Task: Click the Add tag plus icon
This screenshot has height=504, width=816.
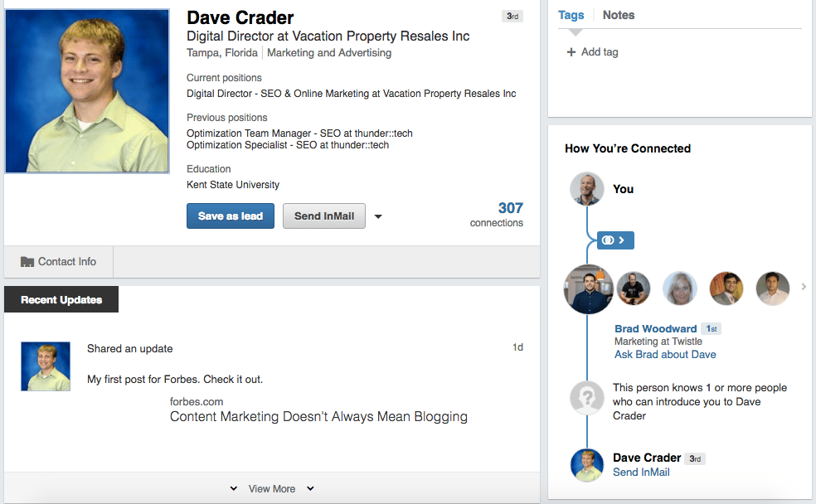Action: click(571, 51)
